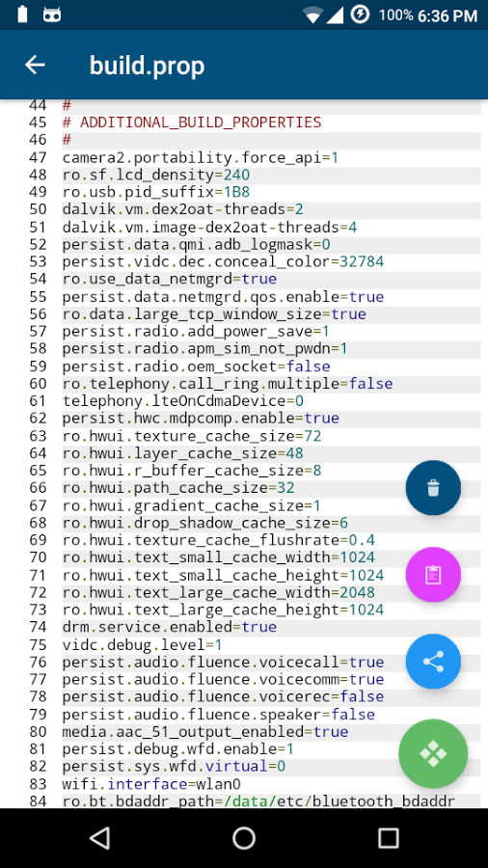The width and height of the screenshot is (488, 868).
Task: Tap Android back navigation triangle
Action: pyautogui.click(x=99, y=837)
